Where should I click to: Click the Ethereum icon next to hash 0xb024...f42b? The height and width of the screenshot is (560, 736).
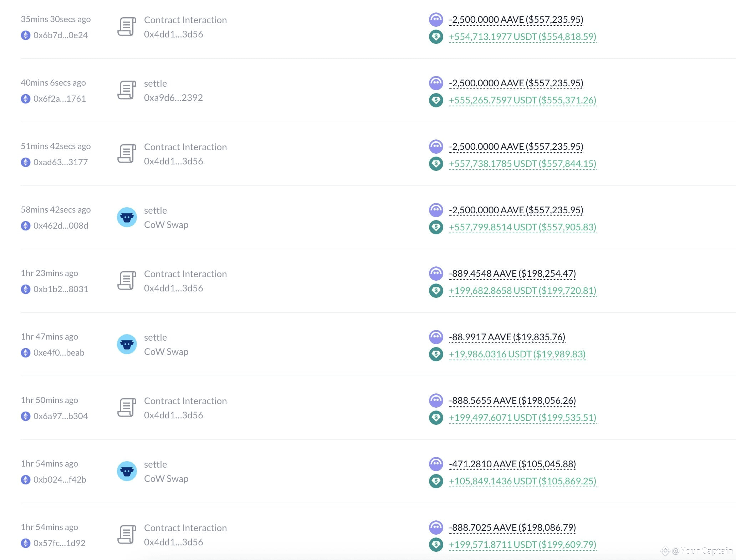coord(25,479)
